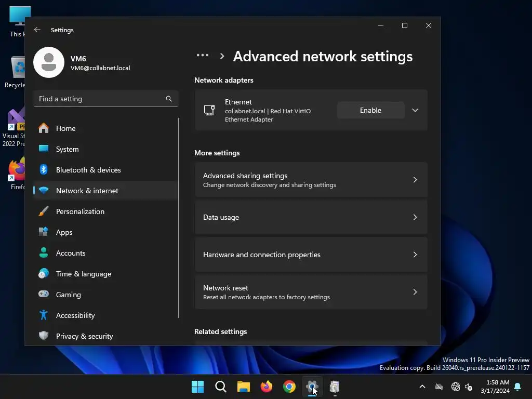Click the muted volume tray icon
The width and height of the screenshot is (532, 399).
[469, 387]
